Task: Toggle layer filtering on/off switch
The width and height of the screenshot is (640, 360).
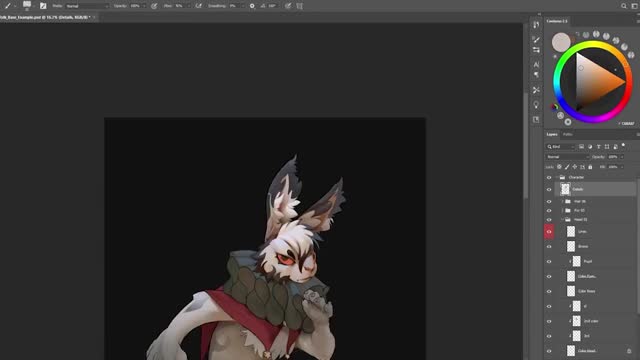Action: click(x=623, y=145)
